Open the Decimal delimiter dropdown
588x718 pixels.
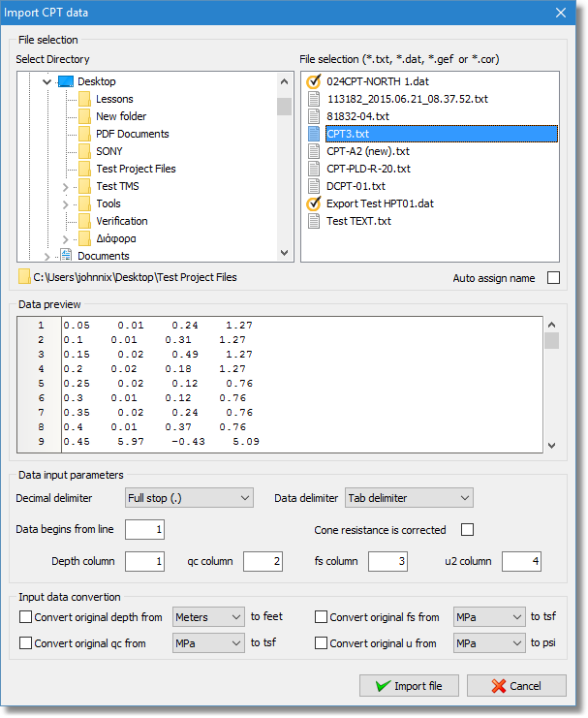[189, 498]
